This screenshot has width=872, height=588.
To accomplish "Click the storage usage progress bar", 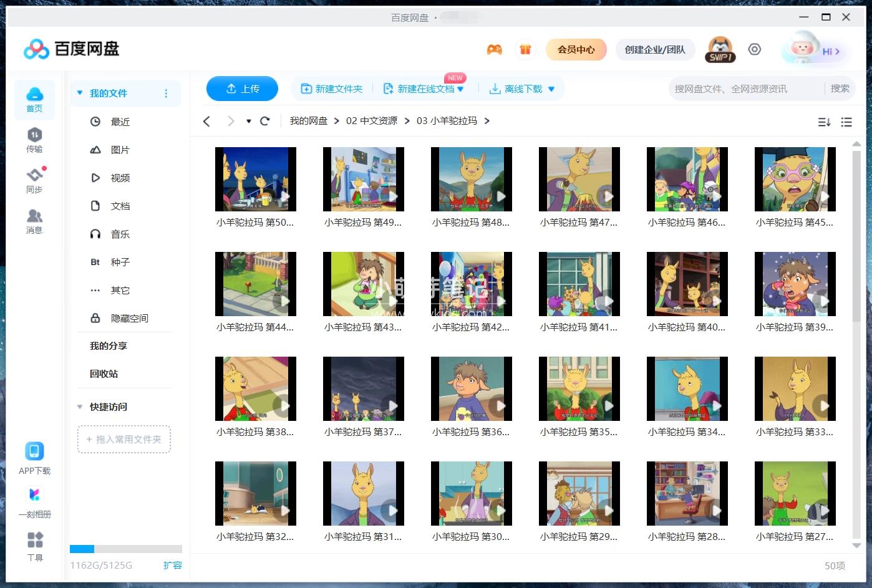I will click(125, 549).
